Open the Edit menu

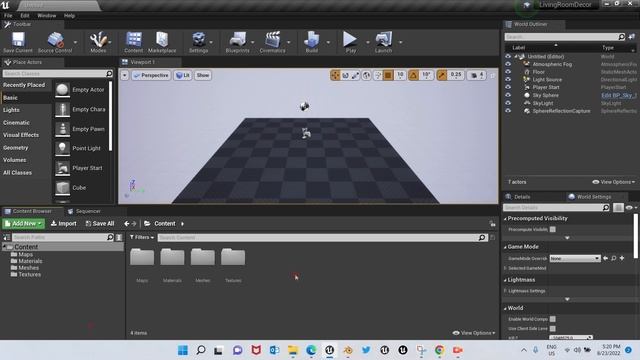[x=25, y=16]
